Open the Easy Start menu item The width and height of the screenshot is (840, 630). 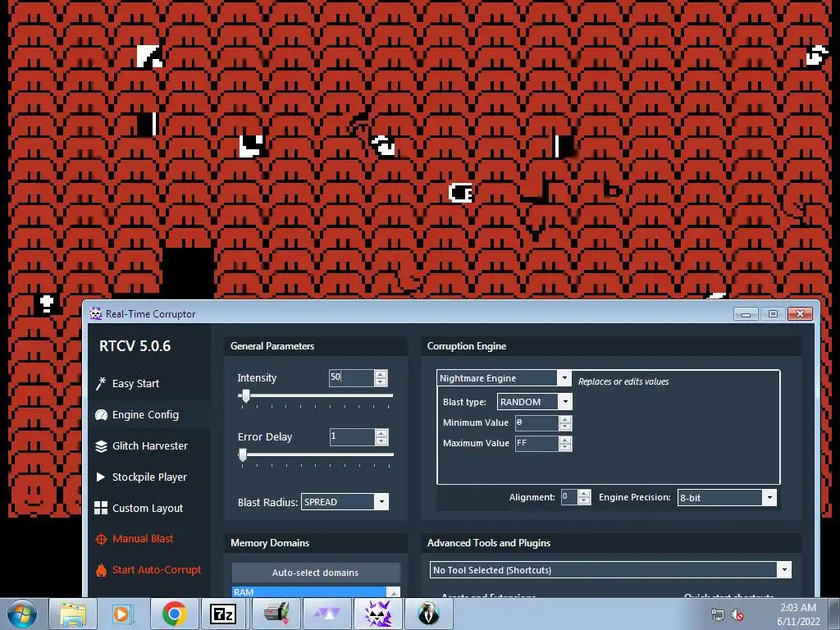click(x=135, y=384)
